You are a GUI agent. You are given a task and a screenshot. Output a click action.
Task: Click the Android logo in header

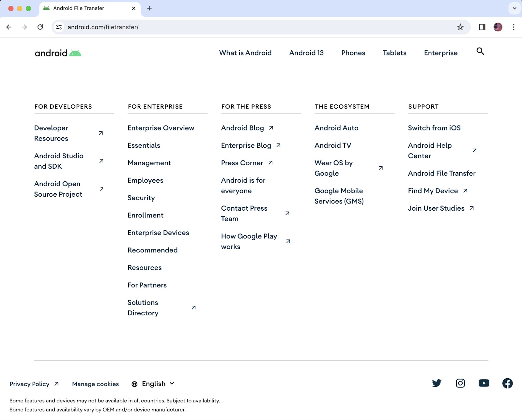(x=58, y=53)
